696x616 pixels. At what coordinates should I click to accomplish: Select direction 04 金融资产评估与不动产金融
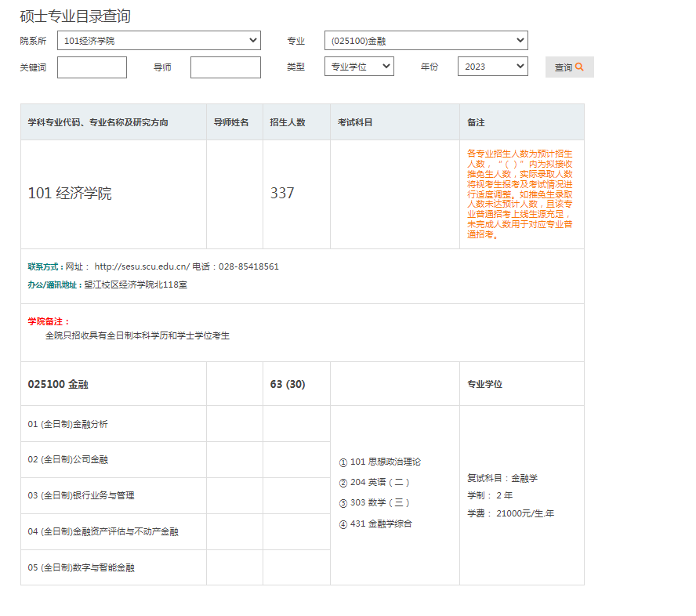point(103,532)
